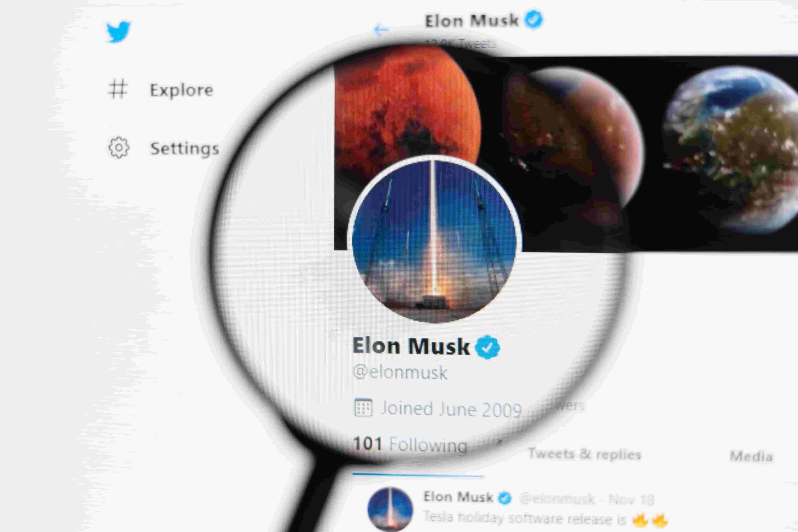The image size is (798, 532).
Task: Switch to the Media tab
Action: coord(751,456)
